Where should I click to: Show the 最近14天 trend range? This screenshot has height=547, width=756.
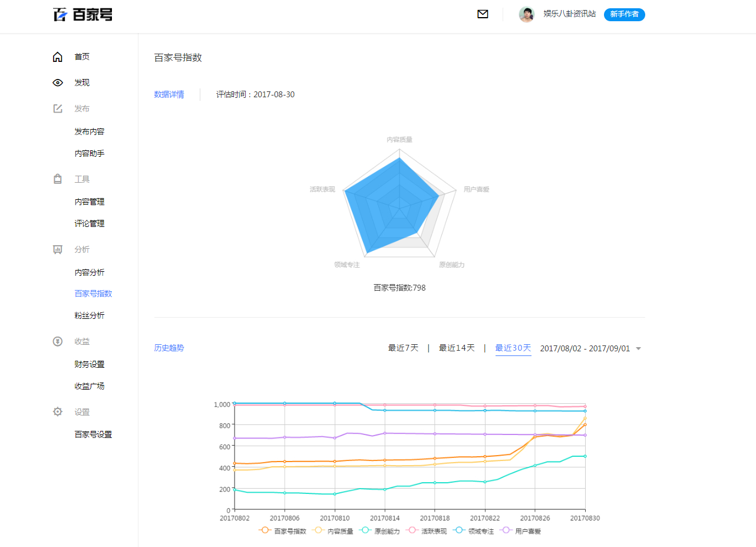(x=457, y=348)
